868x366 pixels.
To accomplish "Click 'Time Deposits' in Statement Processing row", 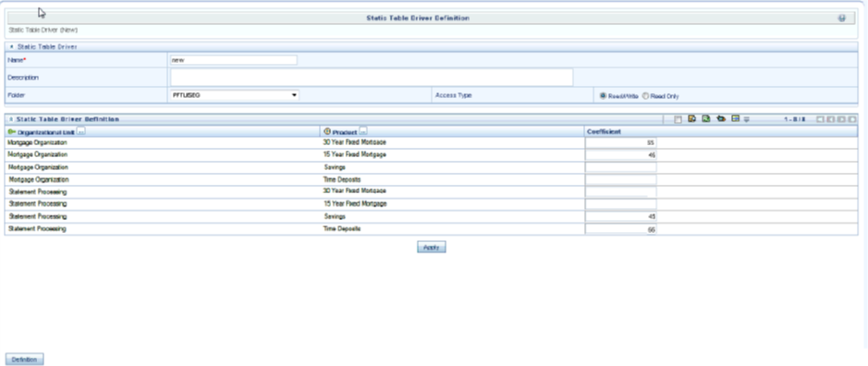I will [341, 228].
